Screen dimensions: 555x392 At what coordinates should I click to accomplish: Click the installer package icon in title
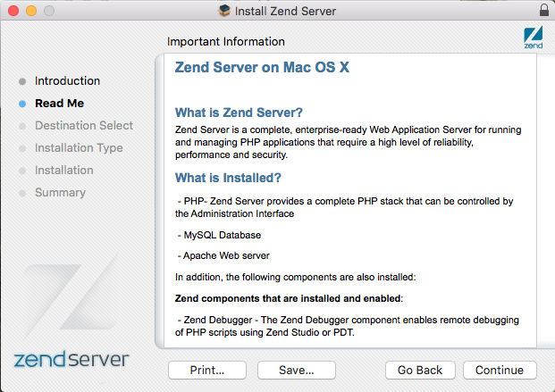pyautogui.click(x=224, y=11)
